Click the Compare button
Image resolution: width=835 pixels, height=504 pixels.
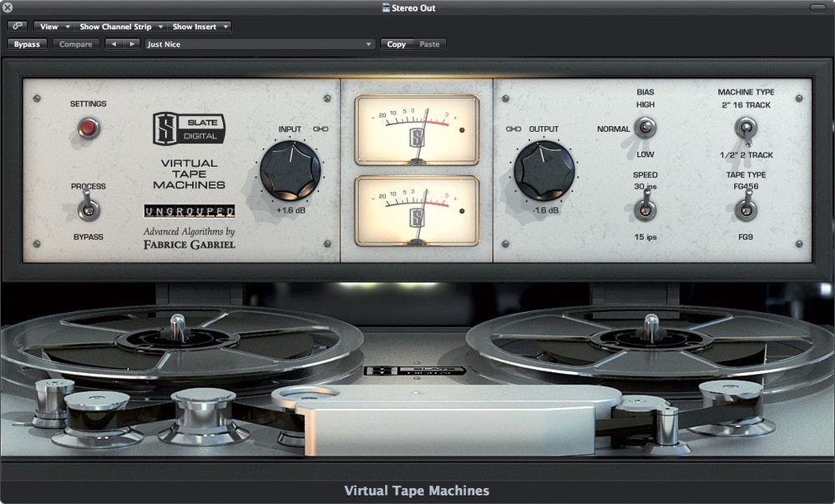click(x=76, y=44)
